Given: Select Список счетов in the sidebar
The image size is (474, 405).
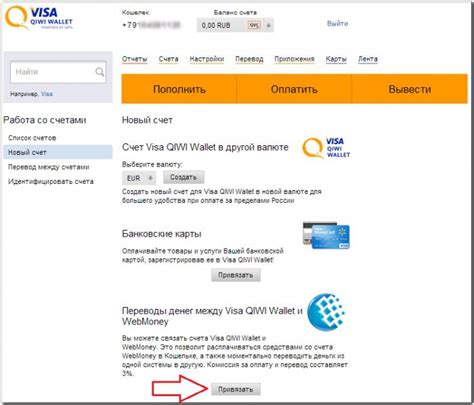Looking at the screenshot, I should [x=32, y=138].
